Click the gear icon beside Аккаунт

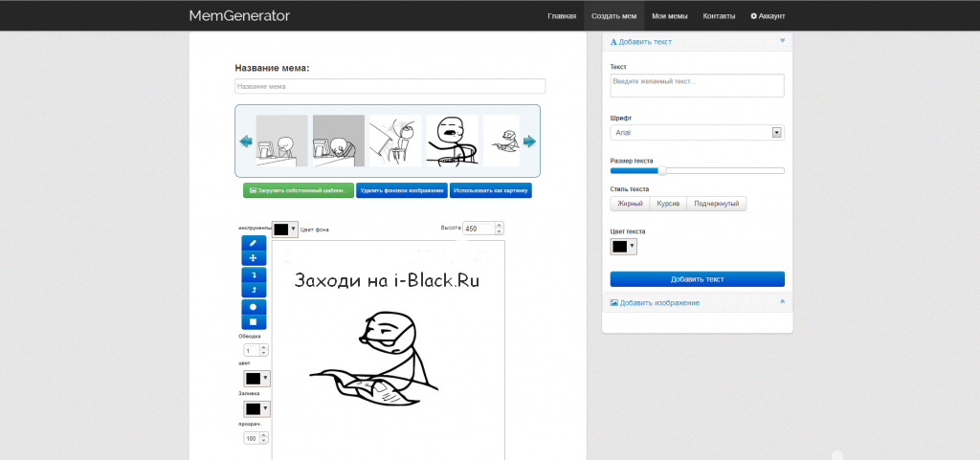tap(753, 16)
